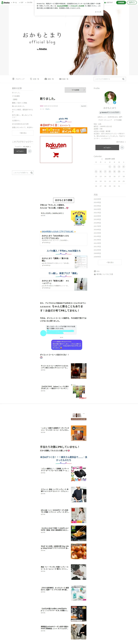Viewport: 138px width, 644px height.
Task: Click 一覧を見る under recent articles
Action: [x=23, y=133]
